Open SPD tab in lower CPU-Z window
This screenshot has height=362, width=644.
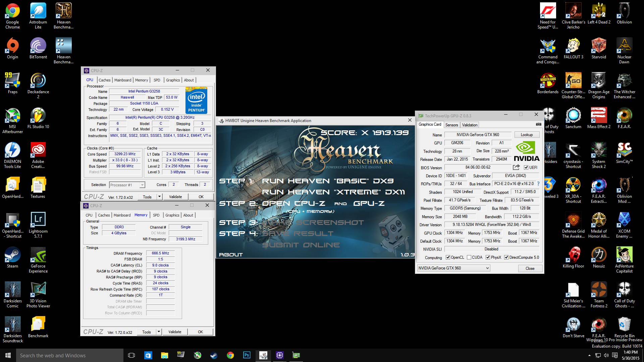pyautogui.click(x=156, y=215)
